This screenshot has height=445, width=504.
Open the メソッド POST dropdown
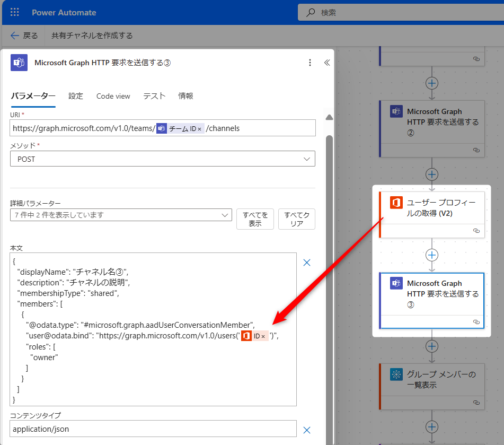(x=163, y=159)
